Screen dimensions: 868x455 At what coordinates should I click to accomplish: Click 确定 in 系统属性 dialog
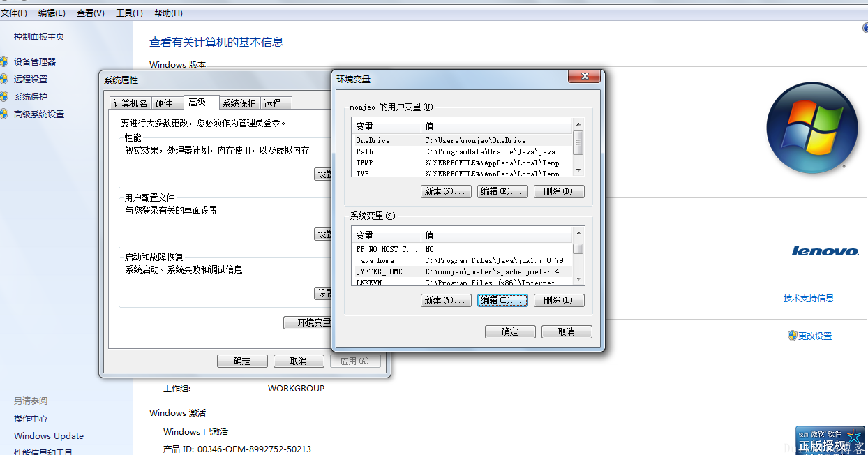(242, 361)
